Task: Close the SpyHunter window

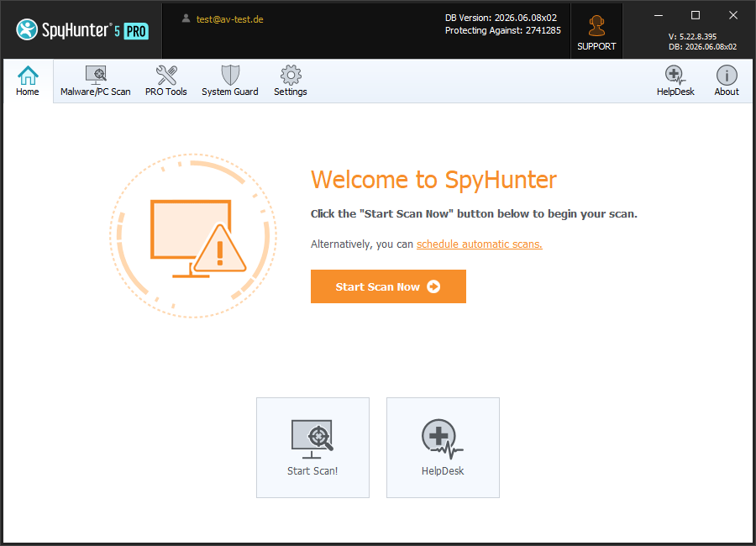Action: click(x=732, y=15)
